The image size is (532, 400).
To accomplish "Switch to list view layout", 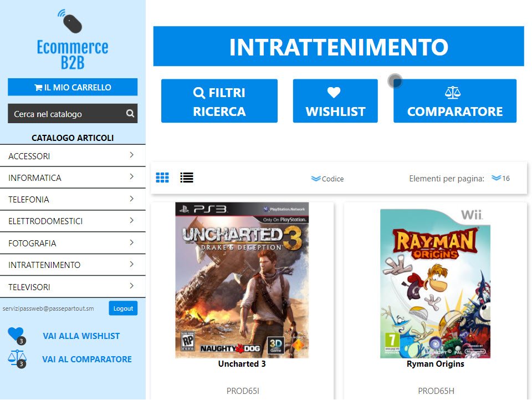I will [187, 178].
